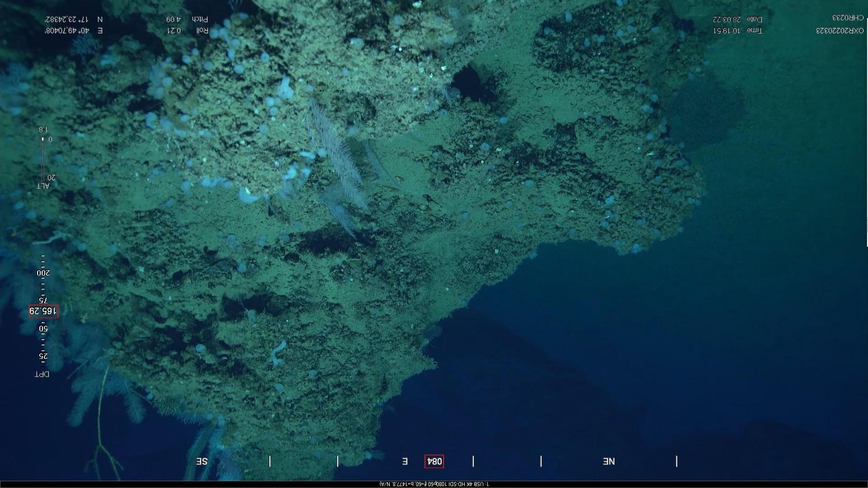Click the boxed depth value '165.29'
The width and height of the screenshot is (868, 488).
click(x=43, y=311)
